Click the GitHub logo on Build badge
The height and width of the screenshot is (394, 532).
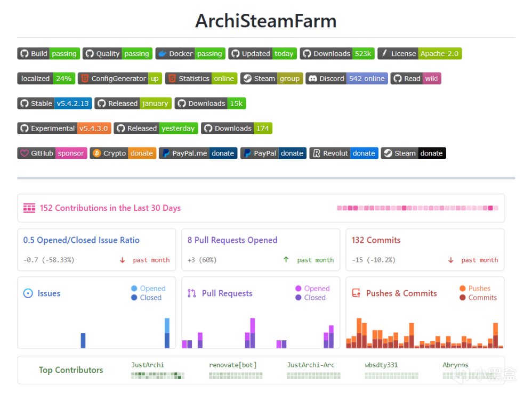[x=24, y=54]
